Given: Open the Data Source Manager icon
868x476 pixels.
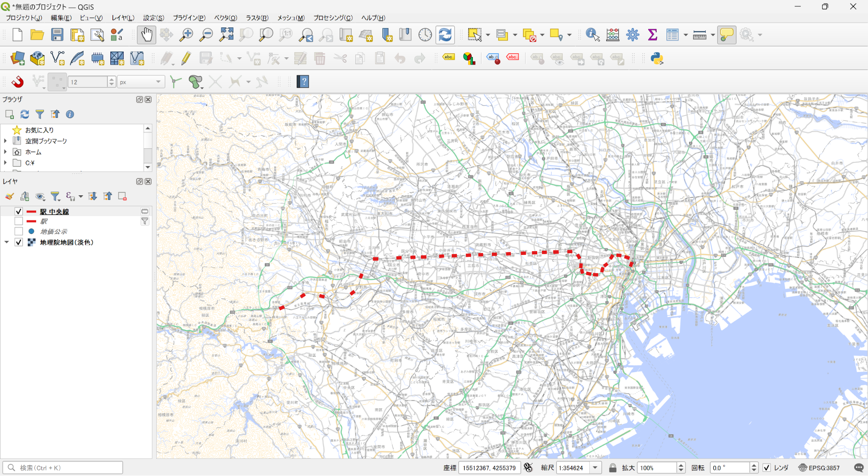Looking at the screenshot, I should coord(18,58).
